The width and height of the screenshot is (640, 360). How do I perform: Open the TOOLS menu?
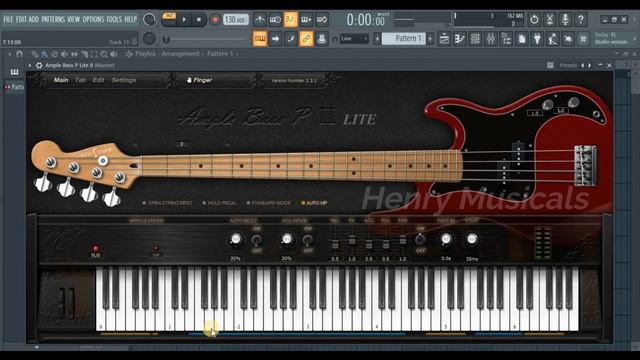pyautogui.click(x=114, y=19)
